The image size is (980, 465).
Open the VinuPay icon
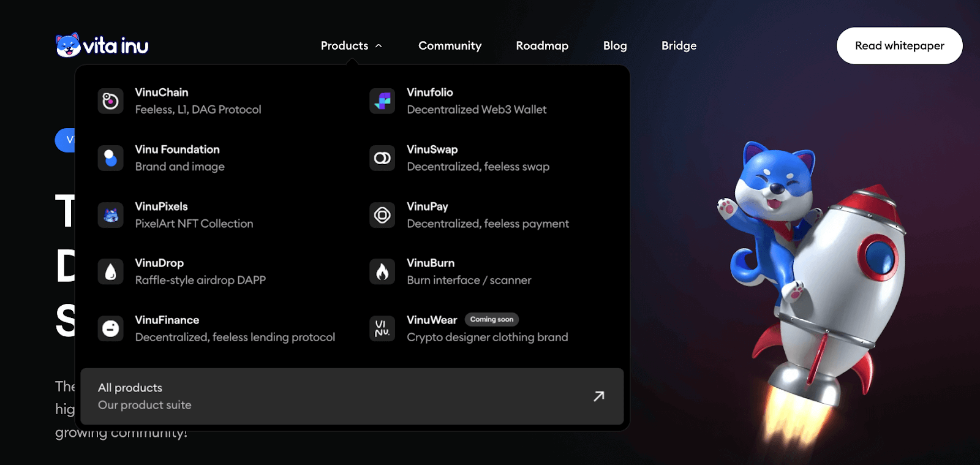coord(382,215)
